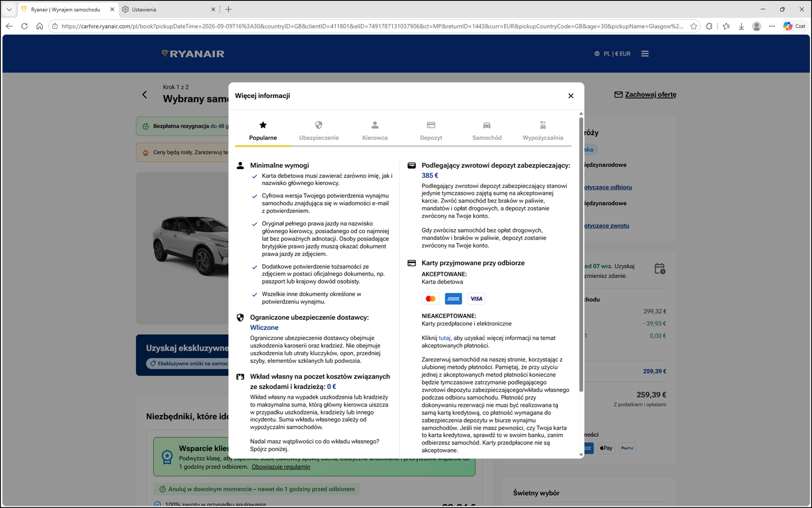Click the Apple Pay payment icon
The width and height of the screenshot is (812, 508).
pos(606,448)
